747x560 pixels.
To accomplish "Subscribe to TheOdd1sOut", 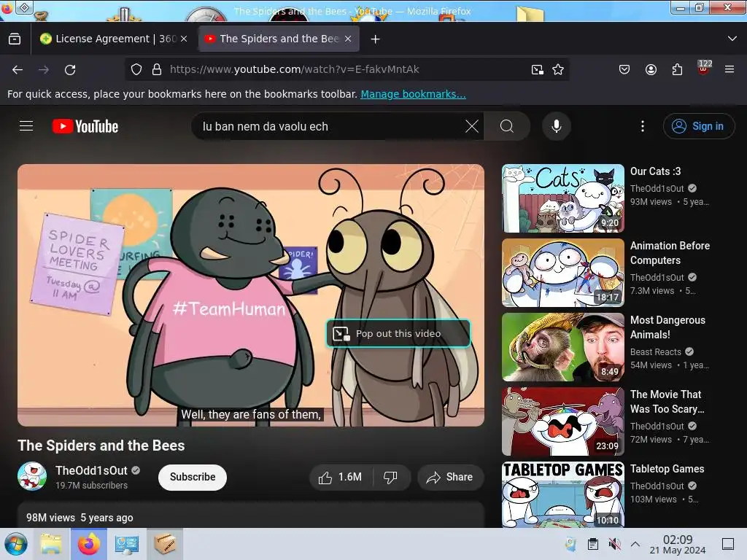I will point(193,477).
